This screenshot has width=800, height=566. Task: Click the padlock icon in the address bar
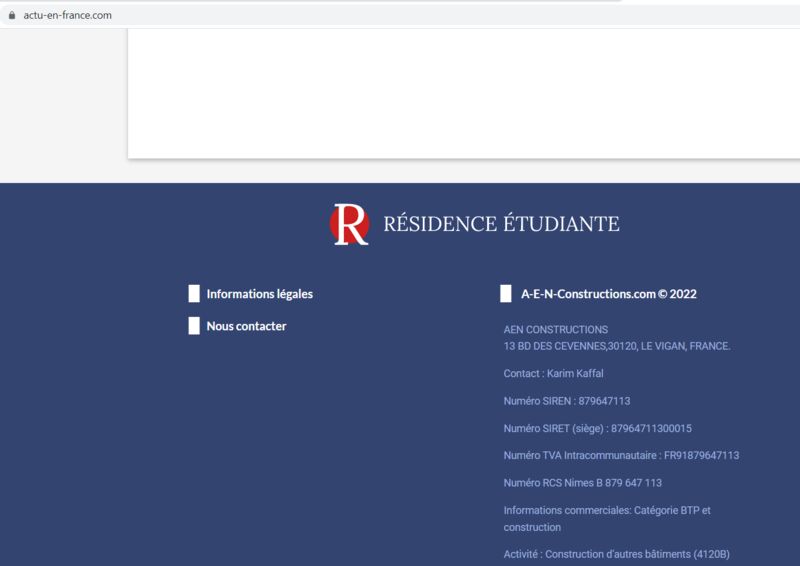(12, 15)
